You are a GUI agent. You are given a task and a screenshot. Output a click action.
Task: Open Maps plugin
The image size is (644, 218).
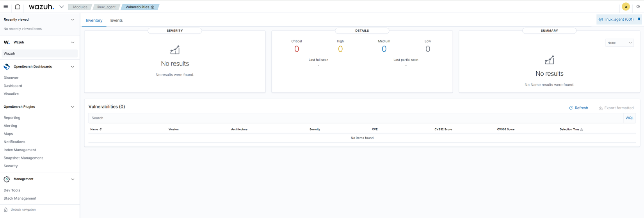(x=8, y=134)
